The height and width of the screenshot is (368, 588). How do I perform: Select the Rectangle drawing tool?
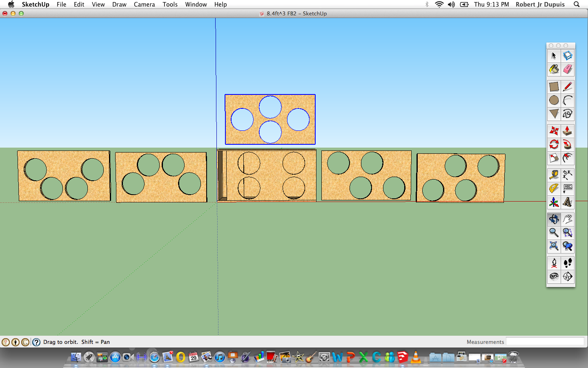pos(554,87)
